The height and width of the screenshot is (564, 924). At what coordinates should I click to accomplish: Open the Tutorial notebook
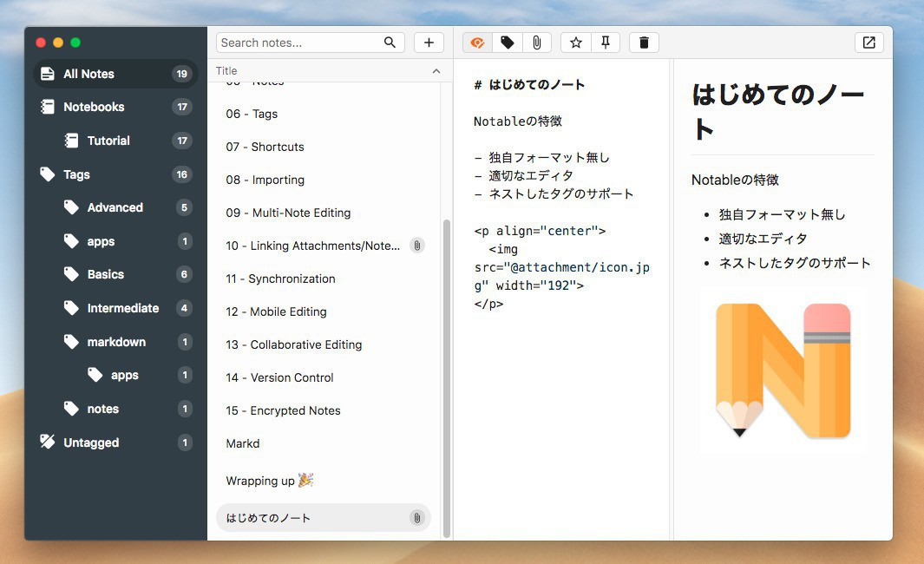pyautogui.click(x=108, y=141)
